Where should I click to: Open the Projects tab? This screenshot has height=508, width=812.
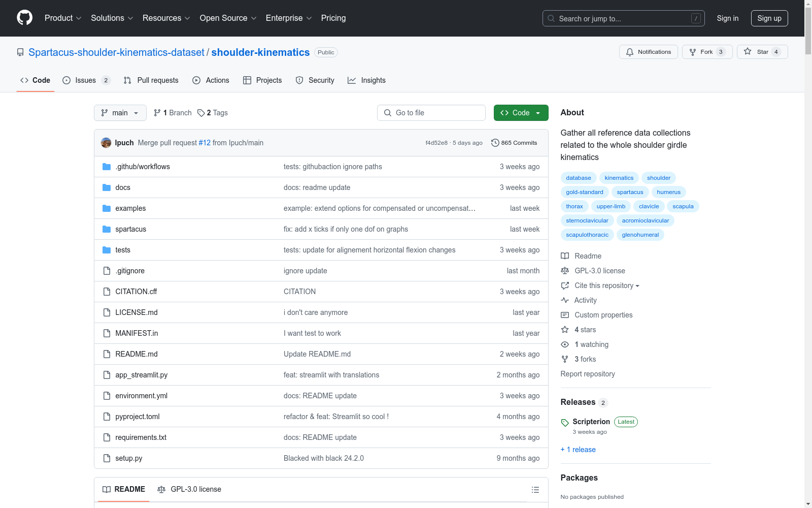tap(262, 80)
